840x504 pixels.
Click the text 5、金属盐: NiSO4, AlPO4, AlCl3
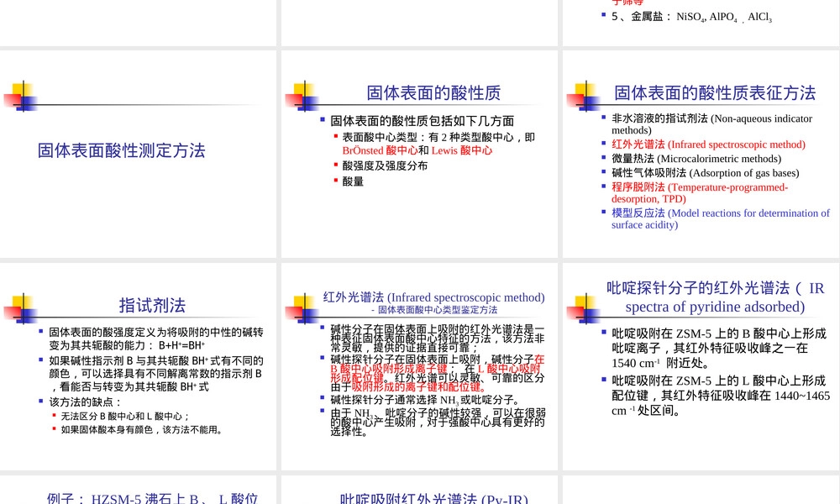(x=691, y=17)
